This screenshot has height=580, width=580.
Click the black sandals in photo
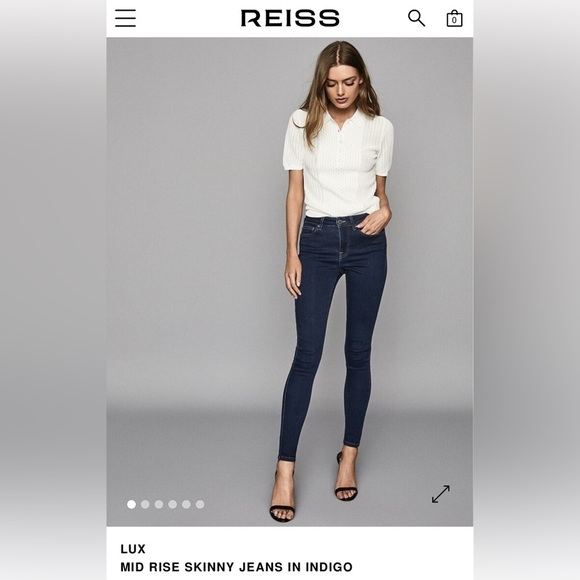coord(313,488)
